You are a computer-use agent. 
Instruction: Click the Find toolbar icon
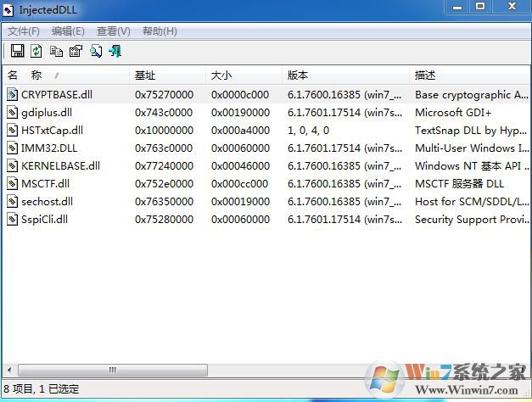[95, 52]
